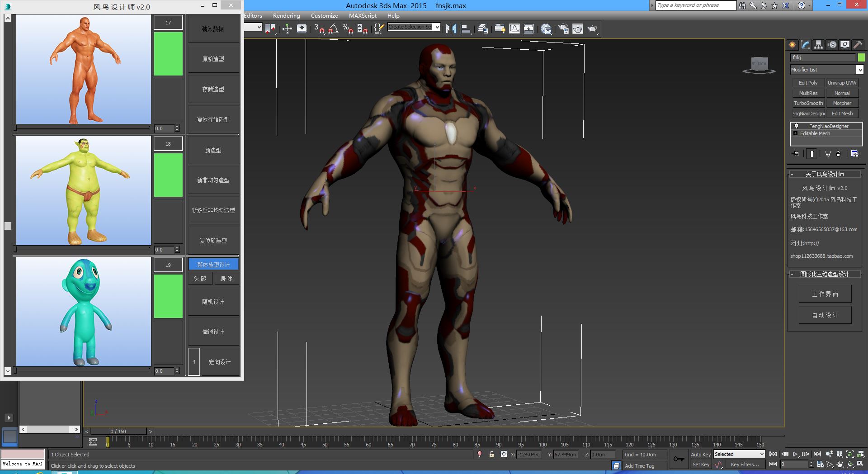This screenshot has height=474, width=868.
Task: Open the Display command panel tab
Action: click(844, 45)
